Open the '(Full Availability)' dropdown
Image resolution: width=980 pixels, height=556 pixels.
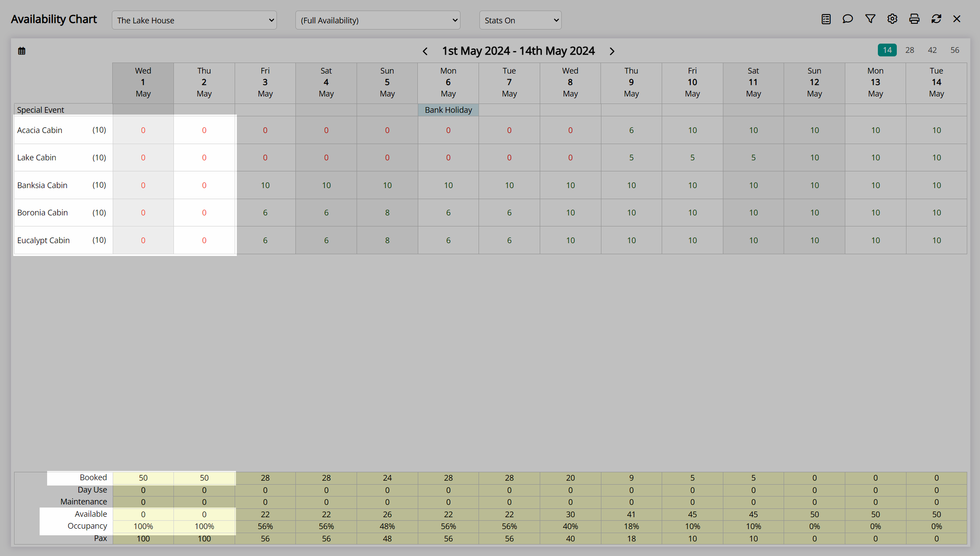378,20
